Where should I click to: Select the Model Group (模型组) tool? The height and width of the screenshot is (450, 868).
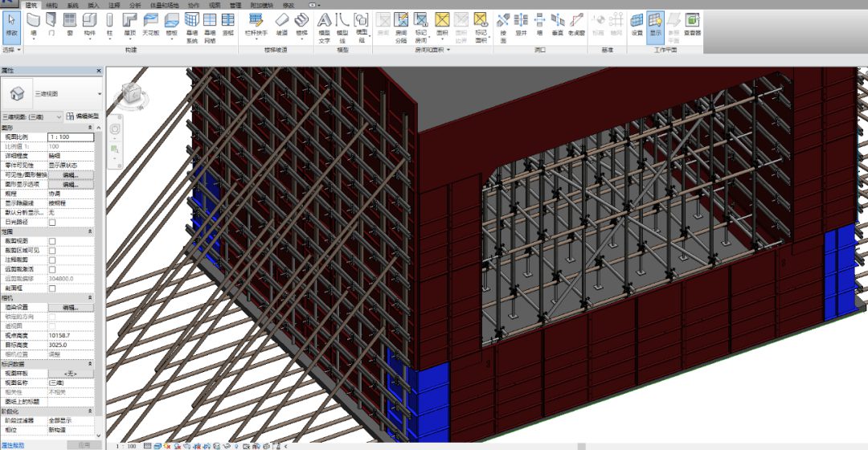[361, 27]
